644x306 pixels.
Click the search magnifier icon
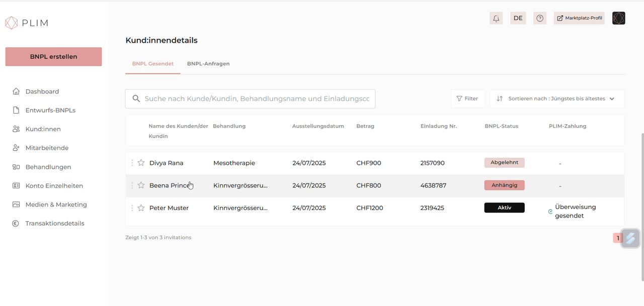pos(136,98)
